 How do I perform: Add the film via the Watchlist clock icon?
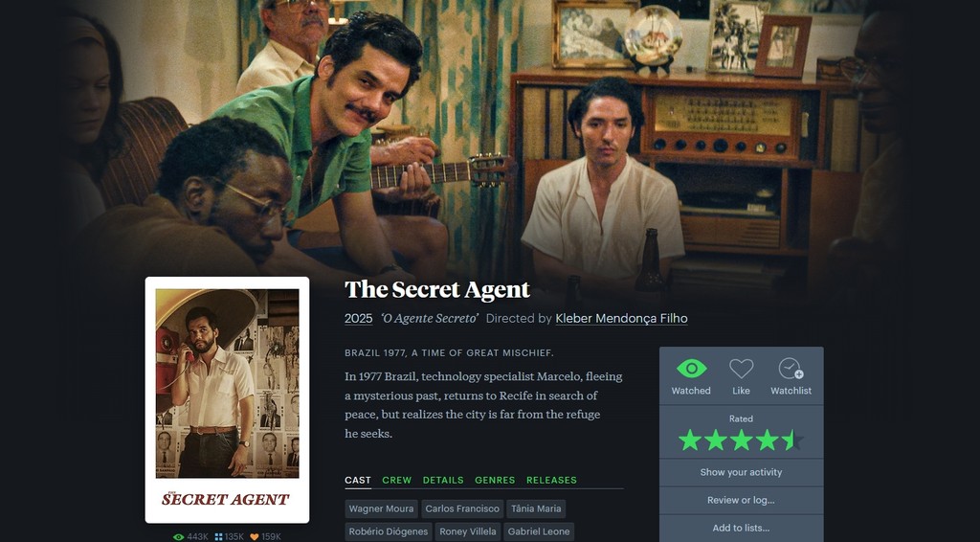click(x=791, y=369)
